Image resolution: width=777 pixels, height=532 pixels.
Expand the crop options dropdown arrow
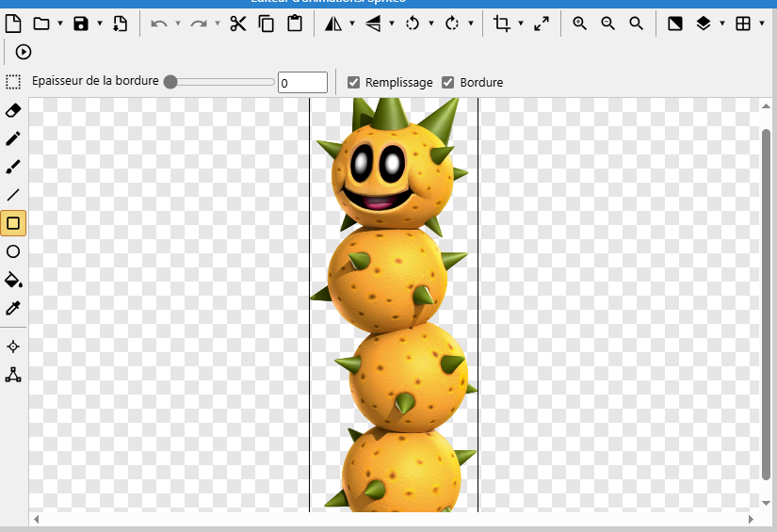521,24
